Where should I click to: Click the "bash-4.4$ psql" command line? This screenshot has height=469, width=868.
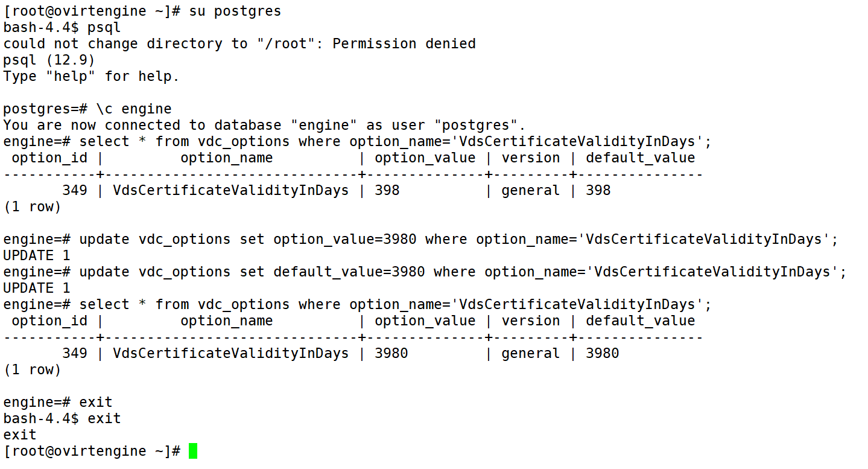[x=62, y=27]
